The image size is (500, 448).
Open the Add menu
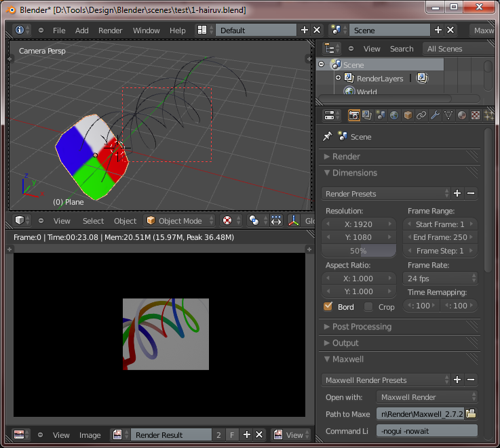click(81, 30)
